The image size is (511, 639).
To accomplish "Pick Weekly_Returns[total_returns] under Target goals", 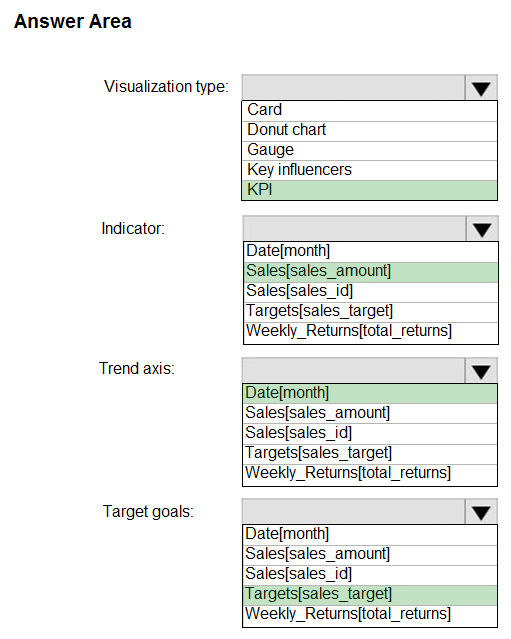I will tap(370, 615).
